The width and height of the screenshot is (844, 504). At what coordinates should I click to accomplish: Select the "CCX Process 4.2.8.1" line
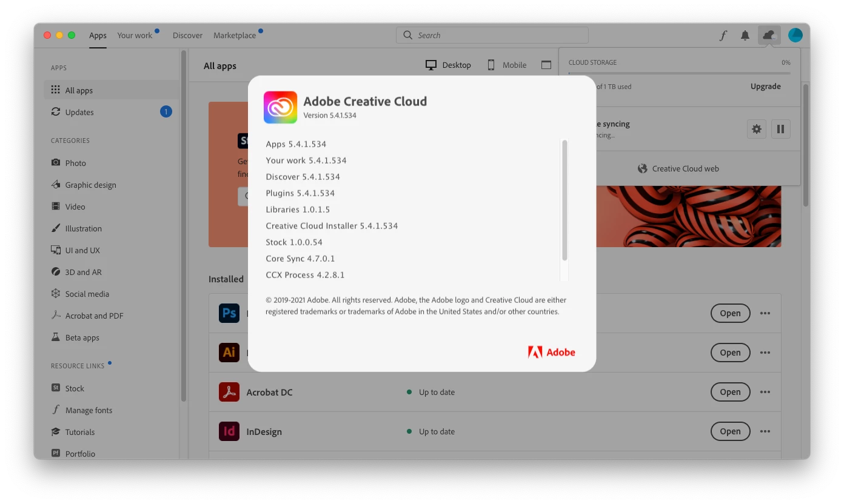pyautogui.click(x=305, y=274)
